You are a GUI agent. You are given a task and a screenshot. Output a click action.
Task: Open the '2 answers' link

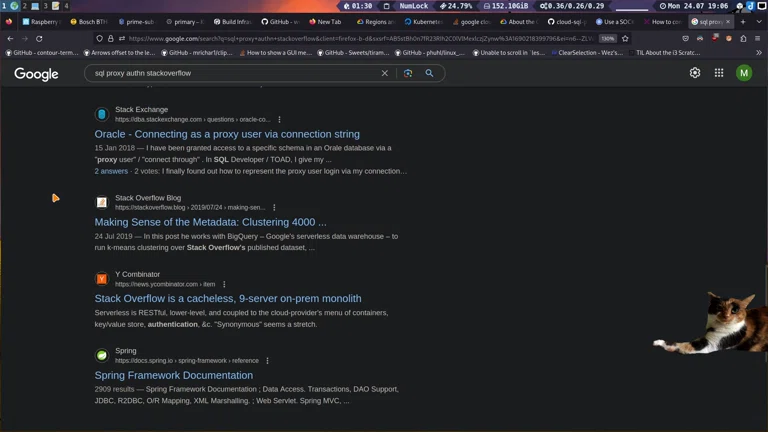pyautogui.click(x=111, y=171)
